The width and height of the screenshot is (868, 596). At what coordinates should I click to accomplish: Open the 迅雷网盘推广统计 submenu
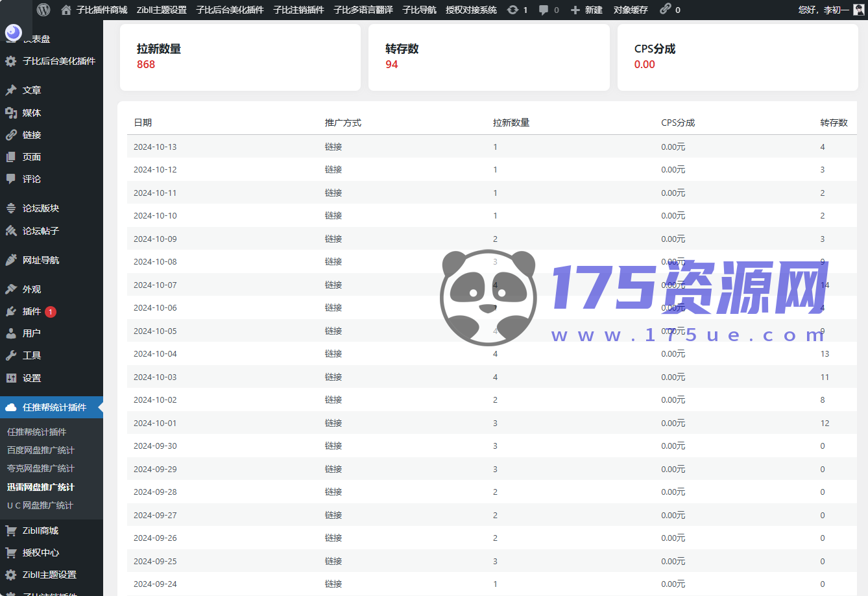pos(41,487)
